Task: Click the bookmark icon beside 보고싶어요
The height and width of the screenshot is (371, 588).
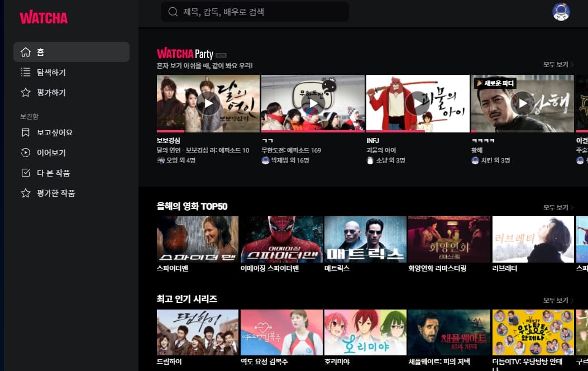Action: point(26,132)
